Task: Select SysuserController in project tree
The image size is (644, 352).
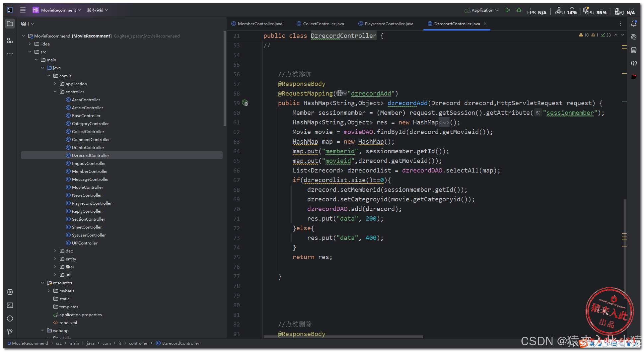Action: tap(89, 235)
